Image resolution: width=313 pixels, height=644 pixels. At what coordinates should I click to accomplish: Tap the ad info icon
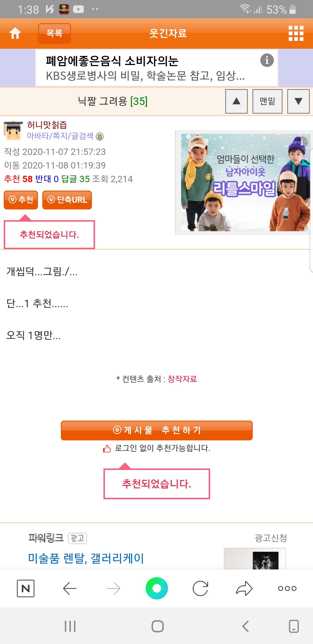point(267,60)
